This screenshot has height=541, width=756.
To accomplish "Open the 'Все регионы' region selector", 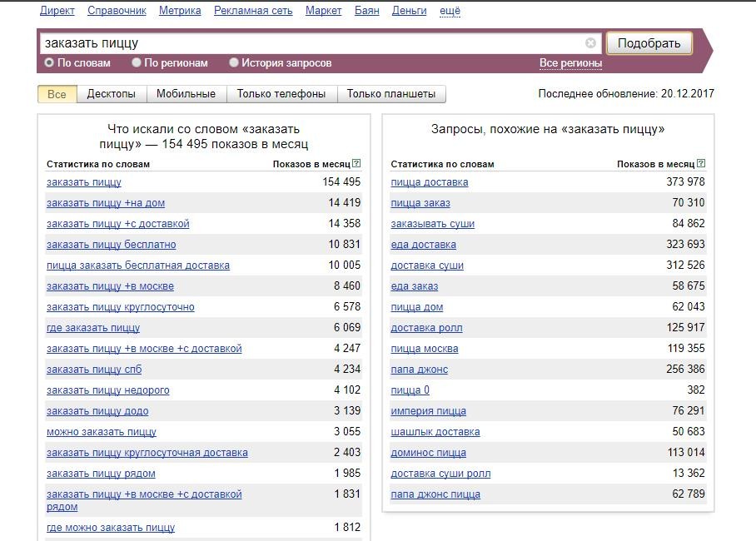I will point(570,63).
